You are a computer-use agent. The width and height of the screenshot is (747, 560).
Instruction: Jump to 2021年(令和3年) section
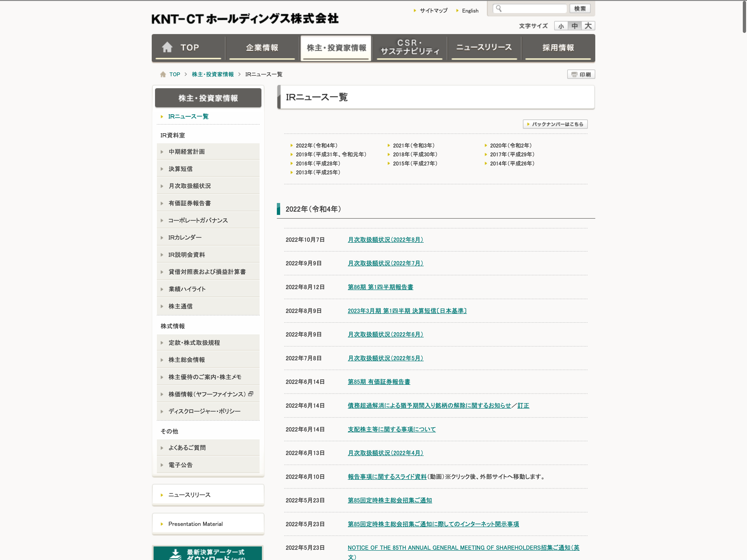click(413, 146)
